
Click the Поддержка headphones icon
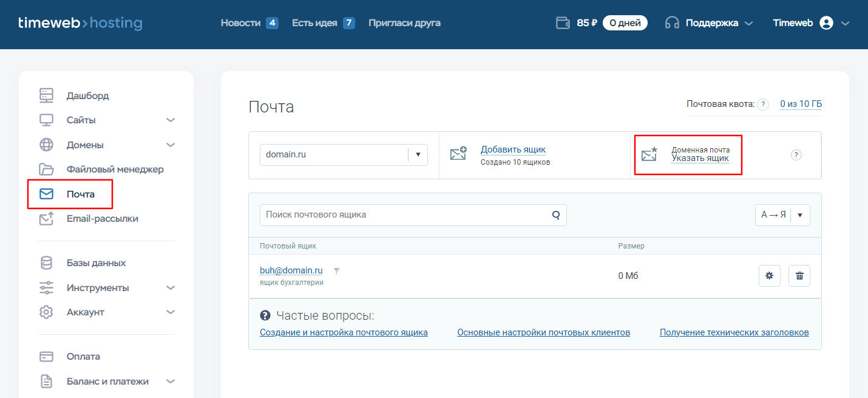(x=671, y=22)
